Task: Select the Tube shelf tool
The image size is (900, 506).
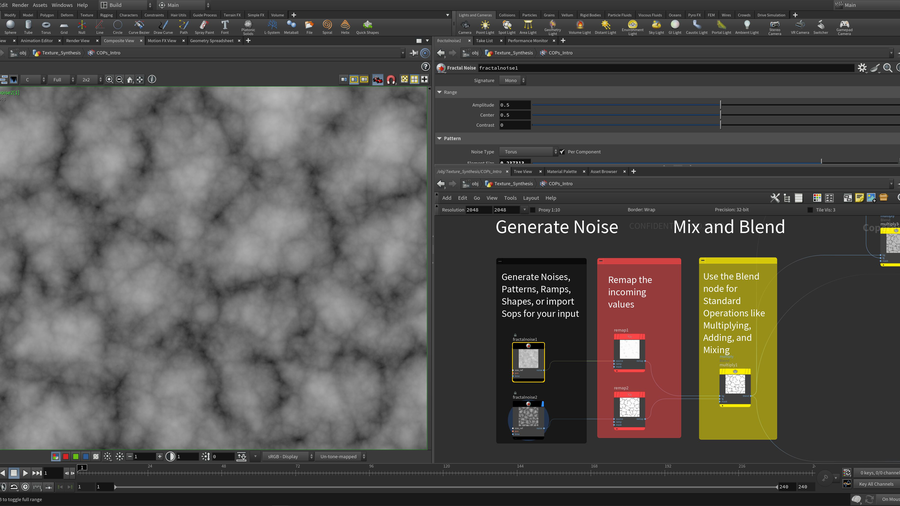Action: (28, 27)
